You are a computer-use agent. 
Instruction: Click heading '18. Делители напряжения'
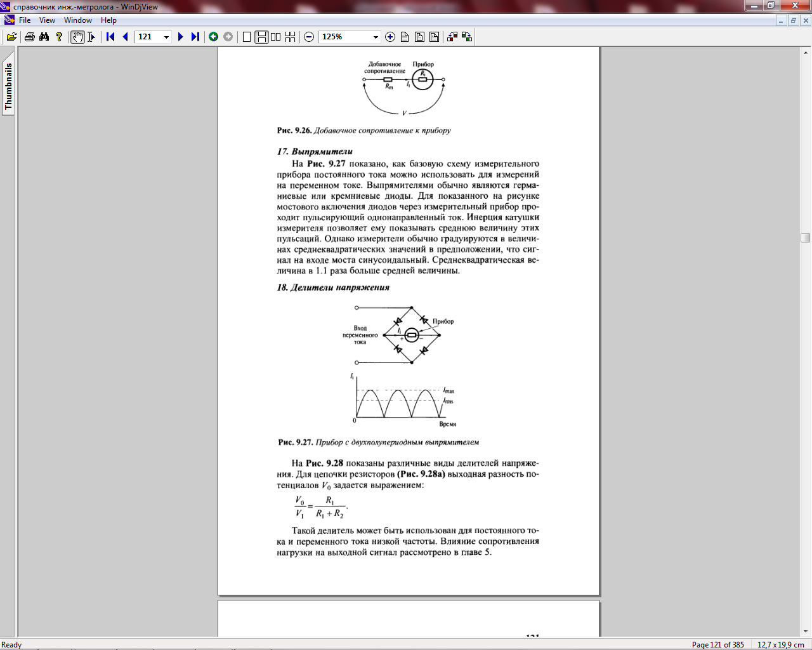pyautogui.click(x=333, y=287)
